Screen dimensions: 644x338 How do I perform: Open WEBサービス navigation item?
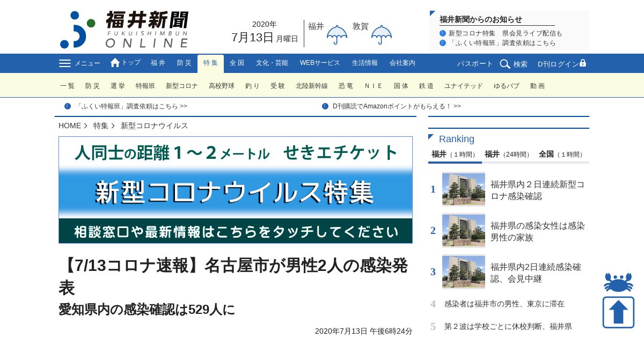point(320,63)
